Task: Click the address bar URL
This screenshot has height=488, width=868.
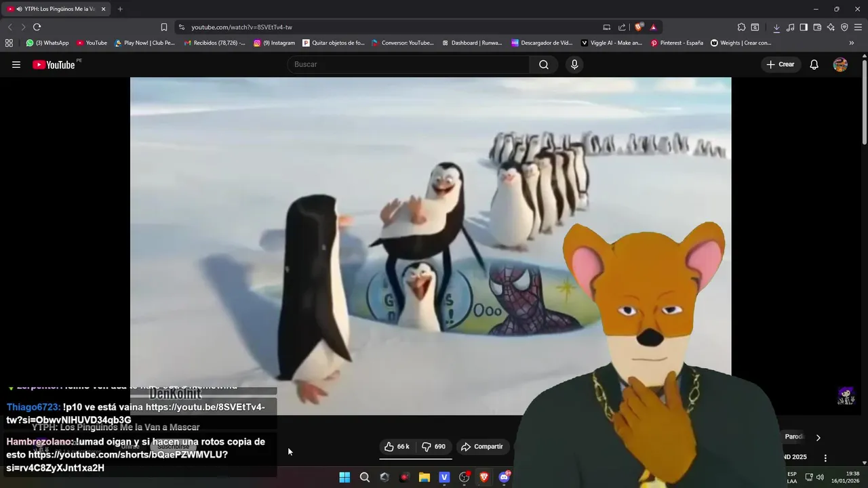Action: click(241, 27)
